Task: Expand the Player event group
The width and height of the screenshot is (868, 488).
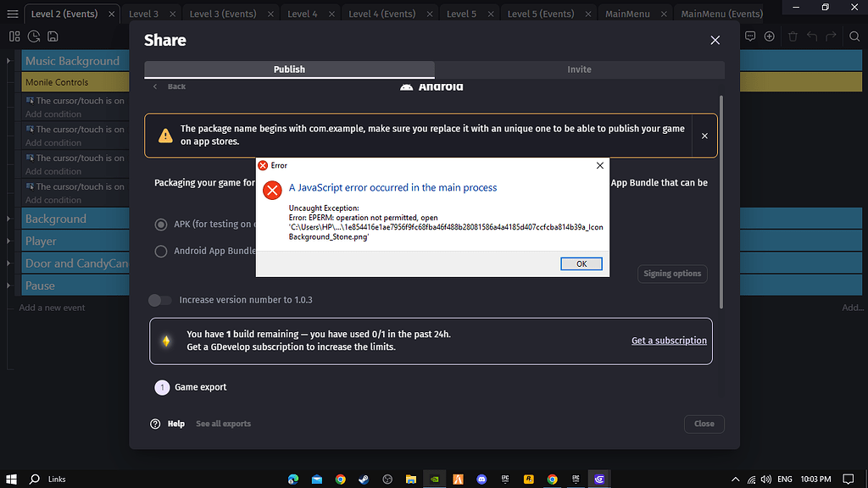Action: coord(8,241)
